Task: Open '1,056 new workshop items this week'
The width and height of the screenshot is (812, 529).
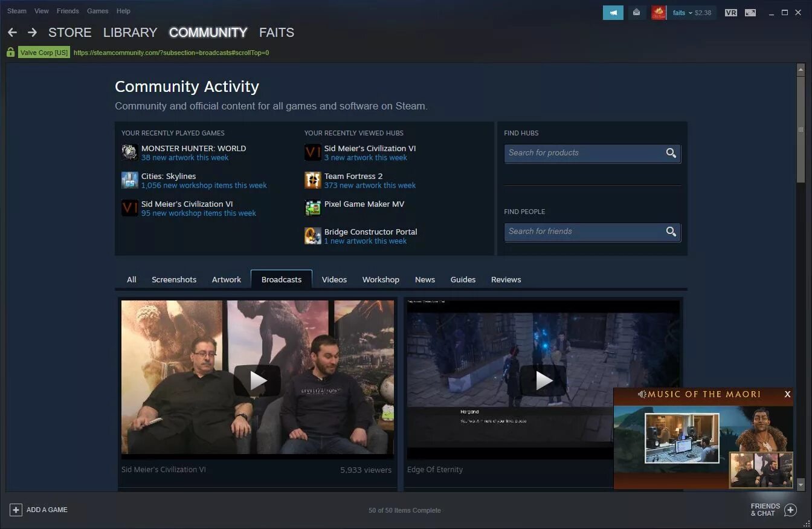Action: [204, 186]
